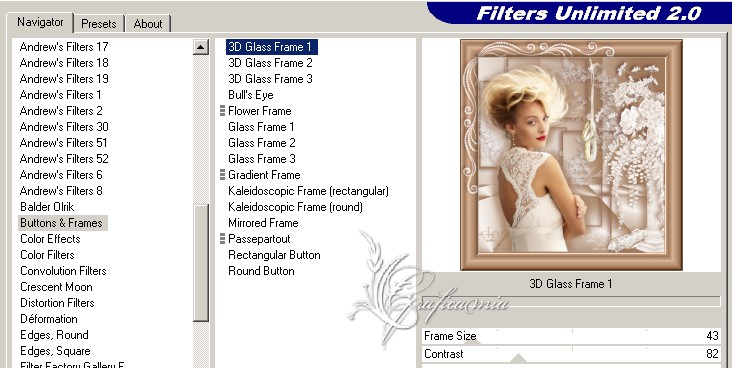Choose Andrew's Filters 30 category
The image size is (732, 368).
64,127
